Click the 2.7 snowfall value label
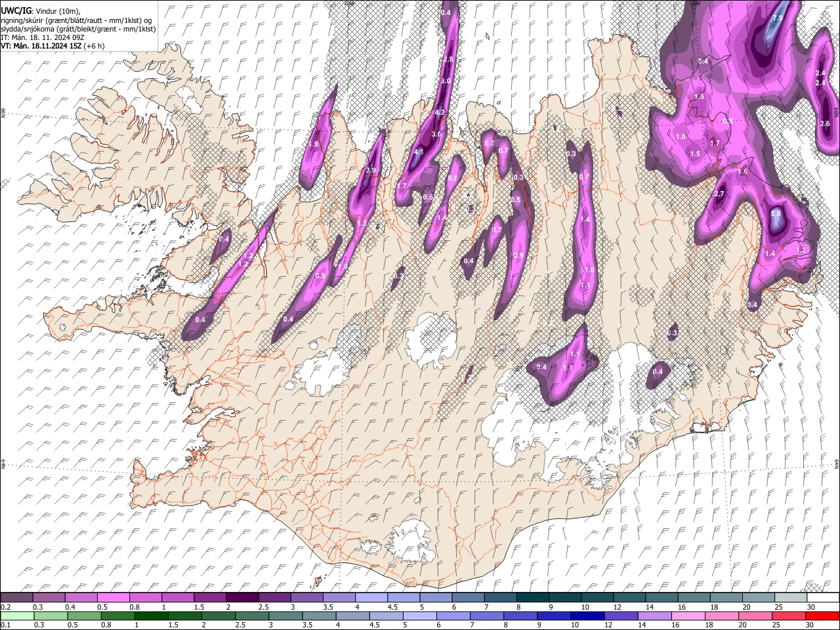Image resolution: width=840 pixels, height=630 pixels. click(719, 194)
